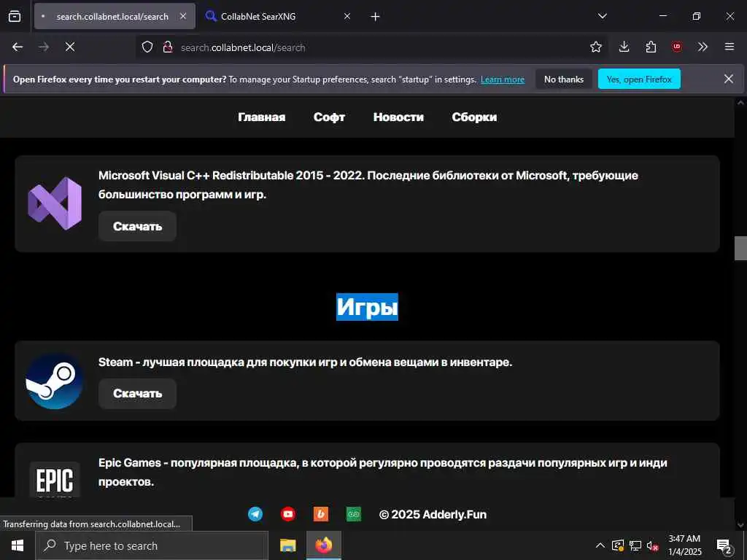The height and width of the screenshot is (560, 747).
Task: Click the Steam logo
Action: click(x=54, y=381)
